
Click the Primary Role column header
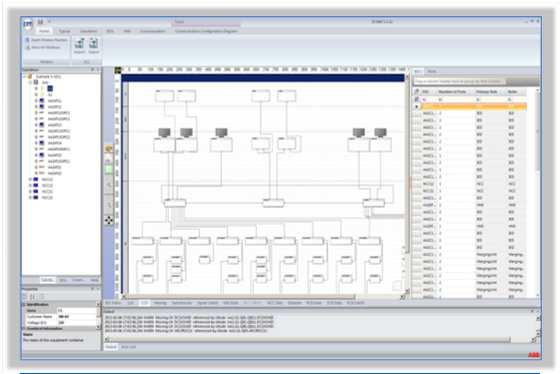pos(486,92)
